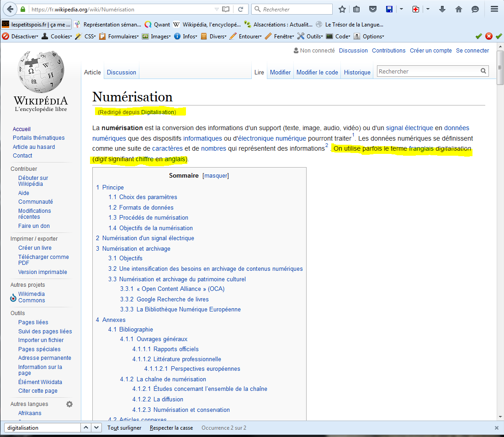Toggle 'Respecter la casse' option
The height and width of the screenshot is (437, 504).
point(171,428)
